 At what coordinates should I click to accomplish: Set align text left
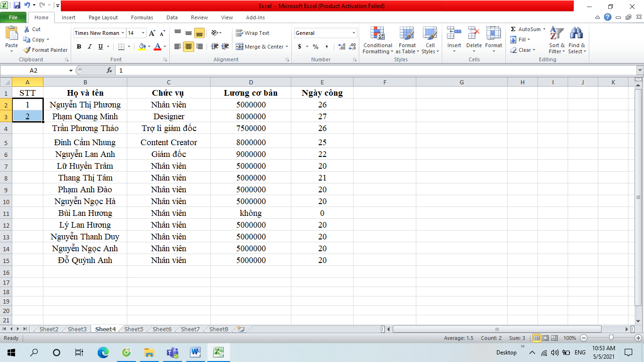click(x=177, y=47)
